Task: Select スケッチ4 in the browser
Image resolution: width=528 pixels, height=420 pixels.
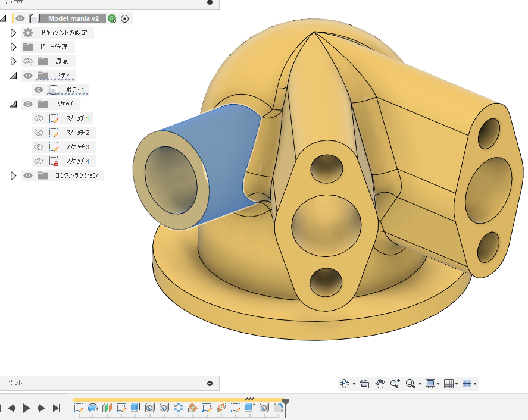Action: pyautogui.click(x=78, y=161)
